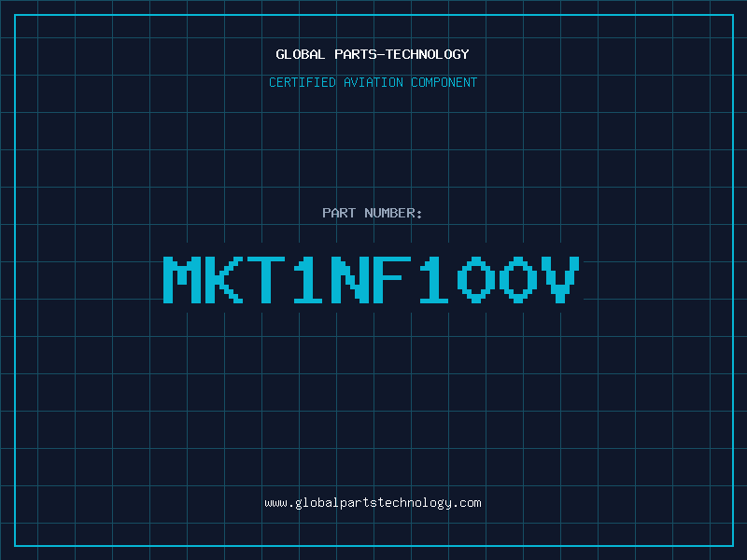Select the word PARTS in the heading

[356, 54]
